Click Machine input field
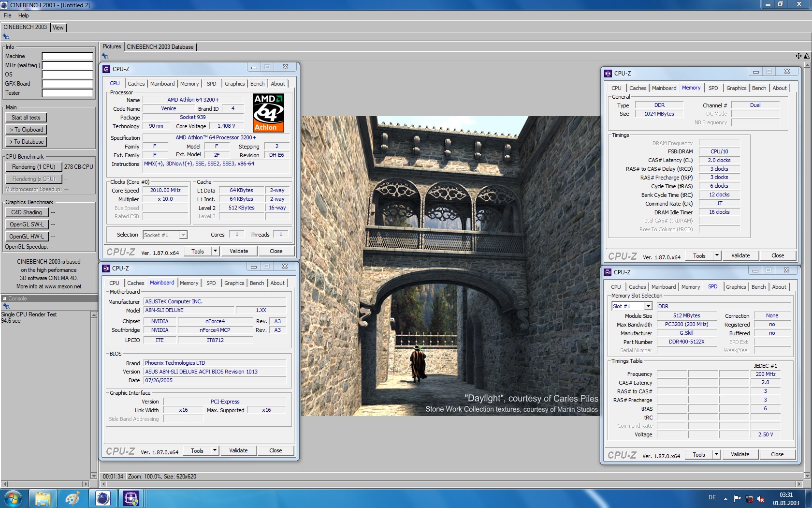 67,56
